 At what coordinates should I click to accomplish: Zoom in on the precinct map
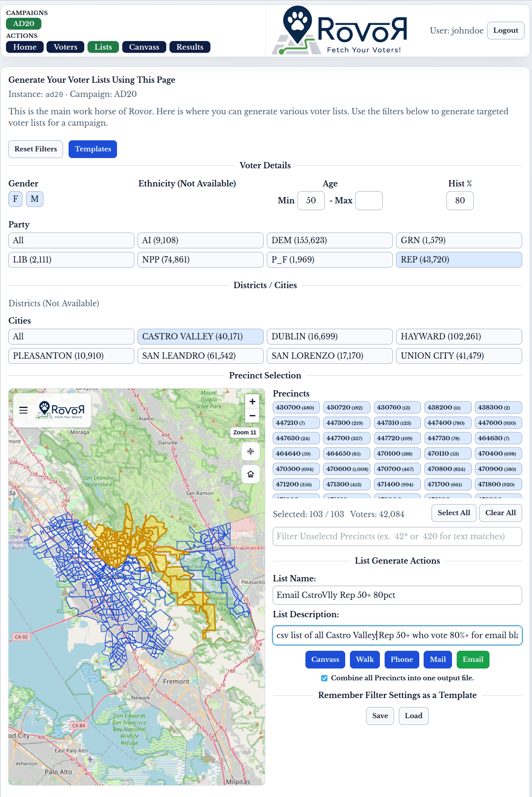pyautogui.click(x=252, y=402)
